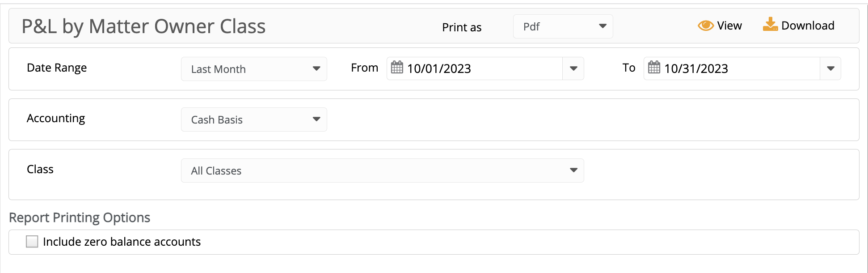
Task: Open the Cash Basis accounting dropdown
Action: click(254, 119)
